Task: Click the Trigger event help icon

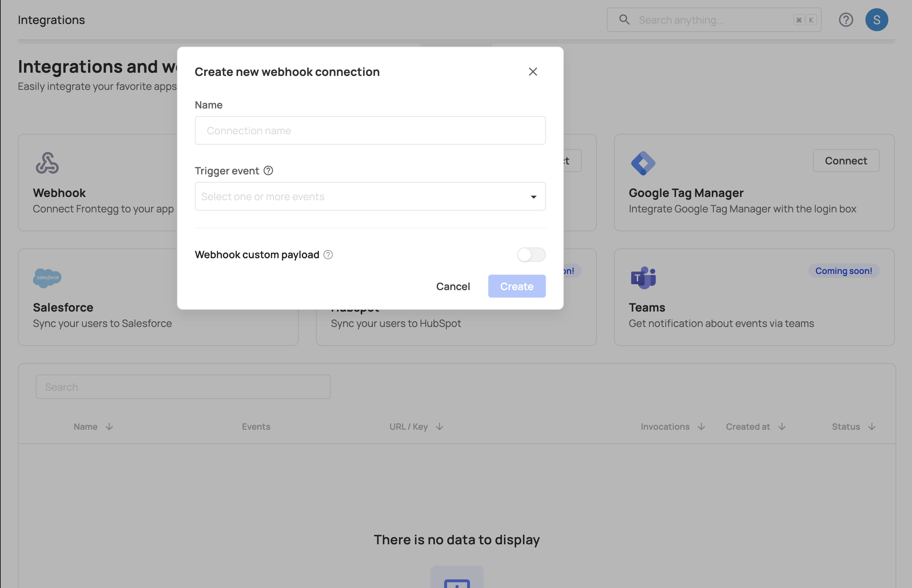Action: tap(269, 171)
